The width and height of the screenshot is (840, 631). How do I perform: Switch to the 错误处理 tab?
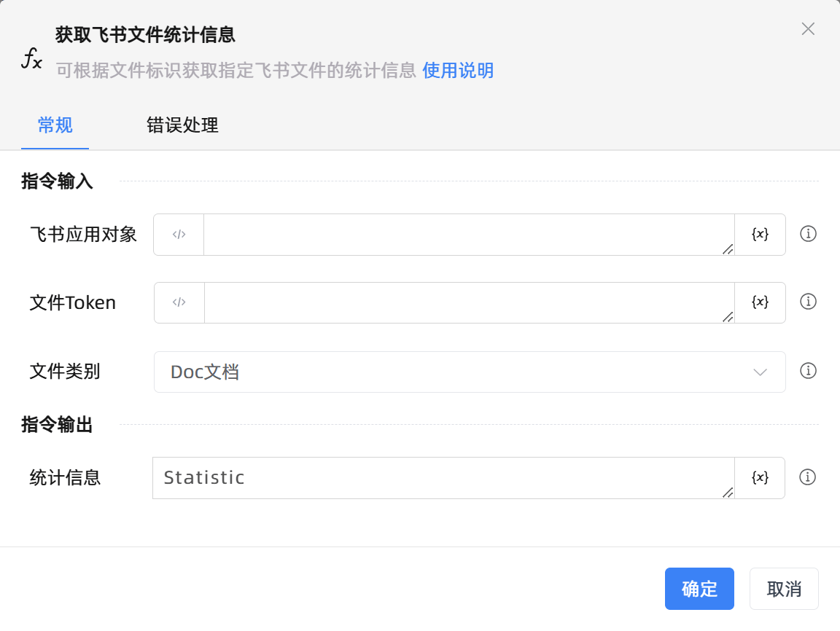point(182,125)
